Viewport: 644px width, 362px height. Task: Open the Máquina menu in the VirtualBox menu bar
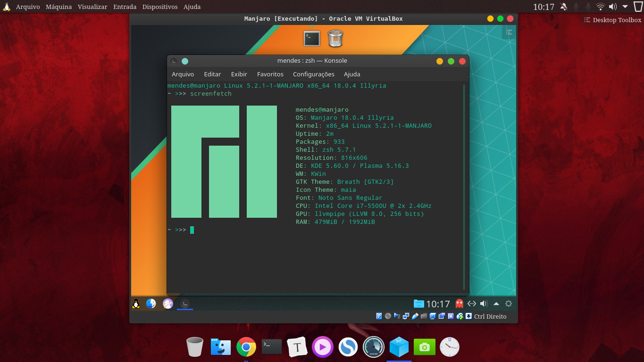point(59,7)
